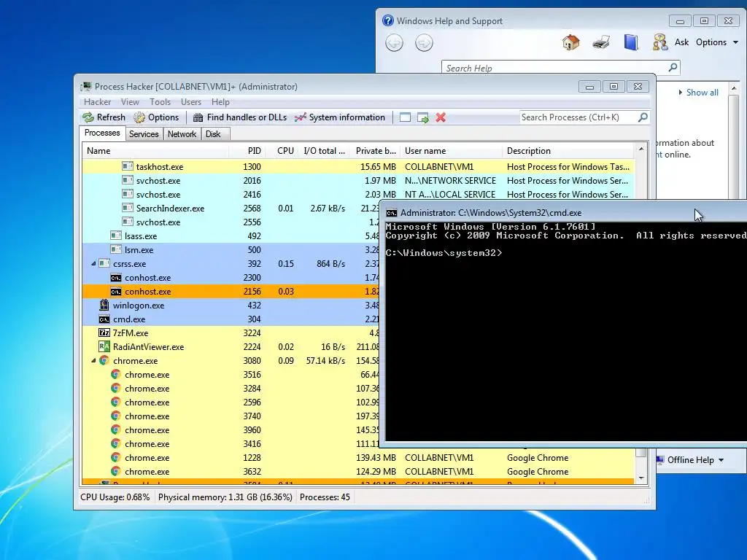Click the 7zFM.exe icon
Viewport: 747px width, 560px height.
[x=104, y=332]
